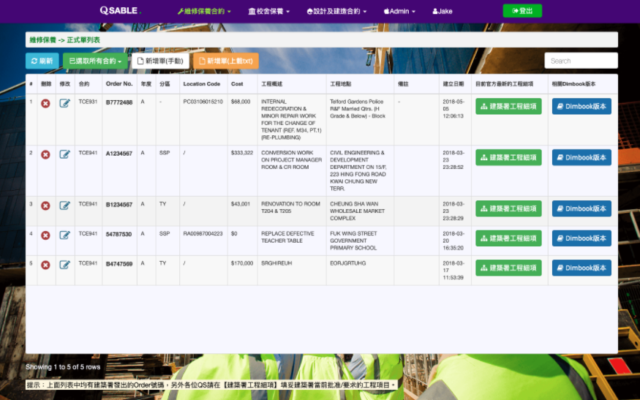Open Dimbook版本 for order 54787530

click(x=582, y=238)
